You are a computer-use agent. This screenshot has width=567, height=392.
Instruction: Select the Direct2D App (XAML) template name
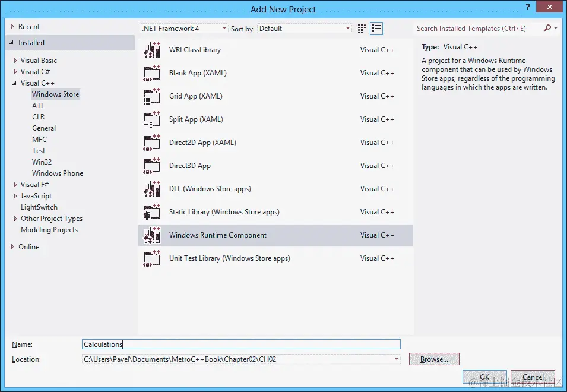tap(202, 143)
